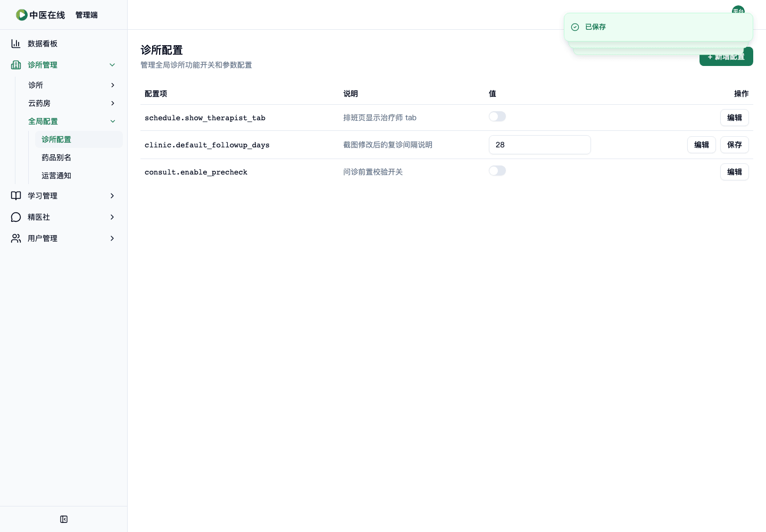Expand the 诊所 submenu chevron
The height and width of the screenshot is (532, 766).
point(112,85)
